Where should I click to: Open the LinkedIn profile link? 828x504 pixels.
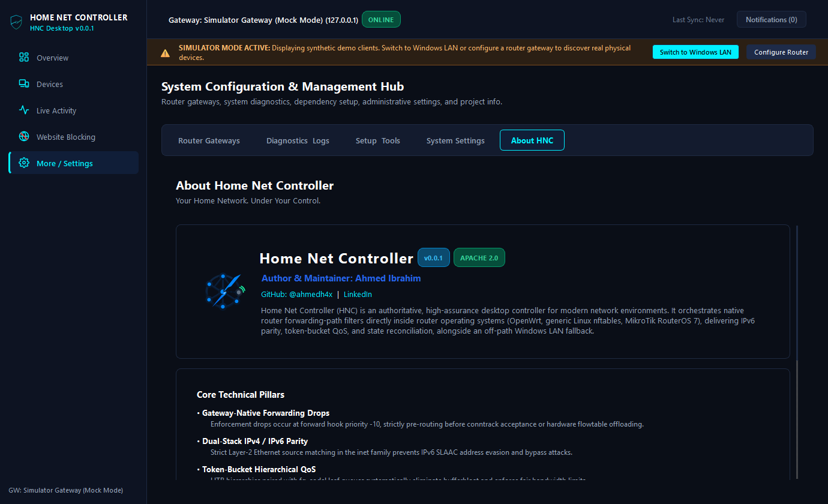[x=358, y=294]
